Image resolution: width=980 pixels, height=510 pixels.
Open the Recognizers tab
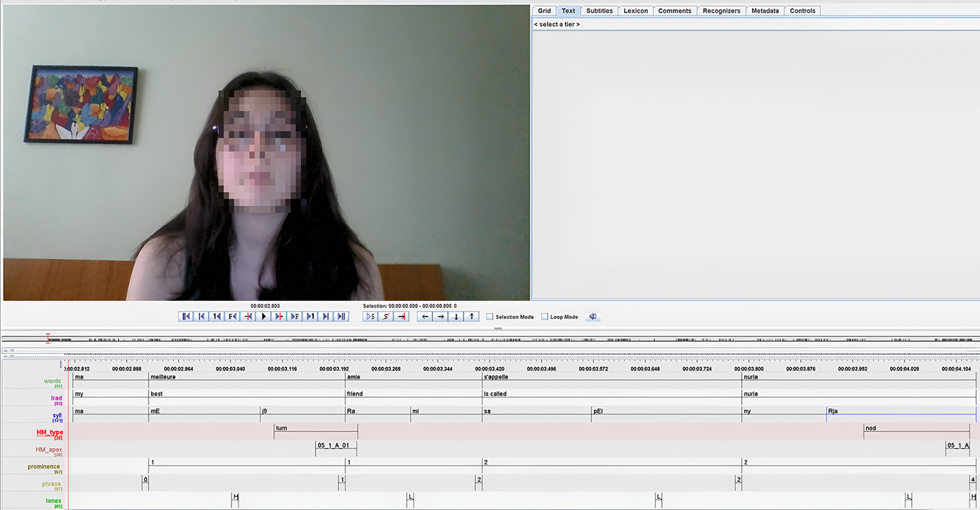721,11
